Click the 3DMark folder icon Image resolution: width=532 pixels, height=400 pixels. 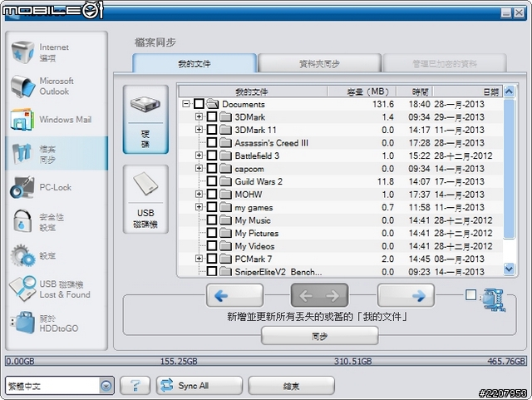(x=225, y=116)
